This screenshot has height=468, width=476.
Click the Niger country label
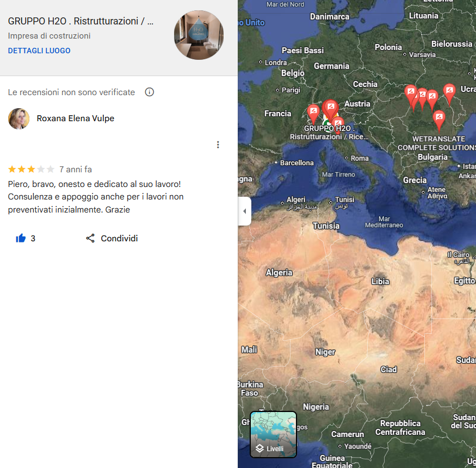pyautogui.click(x=325, y=352)
